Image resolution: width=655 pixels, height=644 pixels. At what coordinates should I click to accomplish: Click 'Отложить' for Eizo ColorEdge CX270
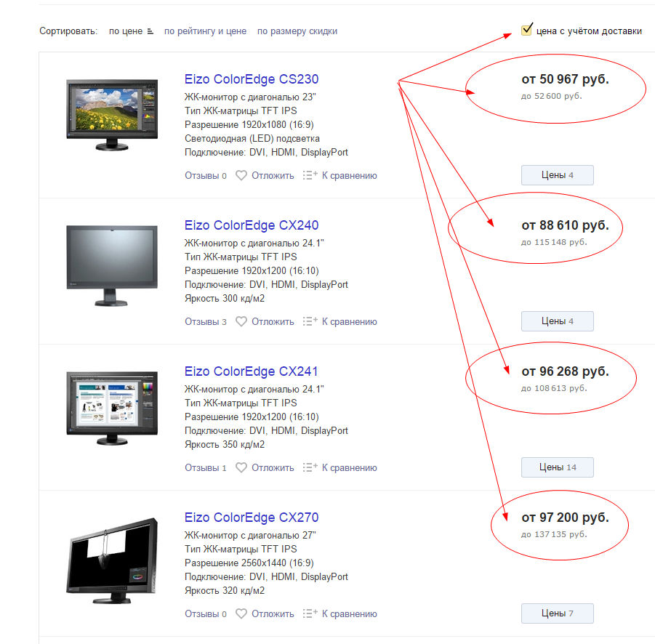click(273, 614)
